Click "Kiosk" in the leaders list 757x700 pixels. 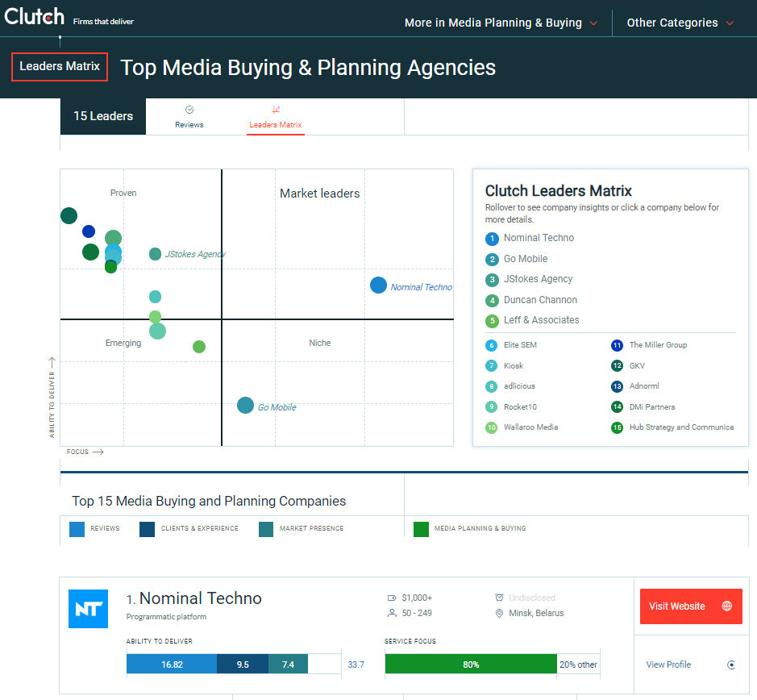[x=514, y=365]
